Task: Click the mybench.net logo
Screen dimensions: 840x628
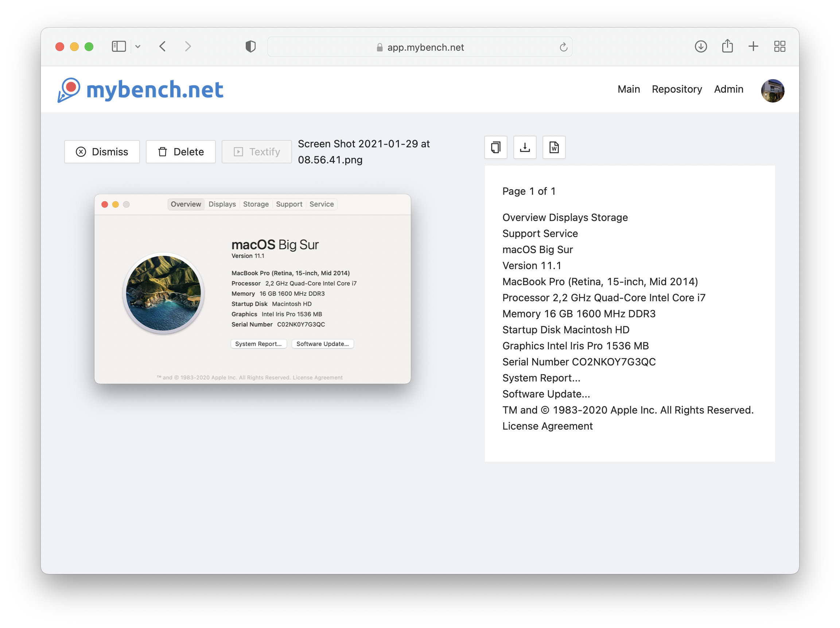Action: (x=140, y=89)
